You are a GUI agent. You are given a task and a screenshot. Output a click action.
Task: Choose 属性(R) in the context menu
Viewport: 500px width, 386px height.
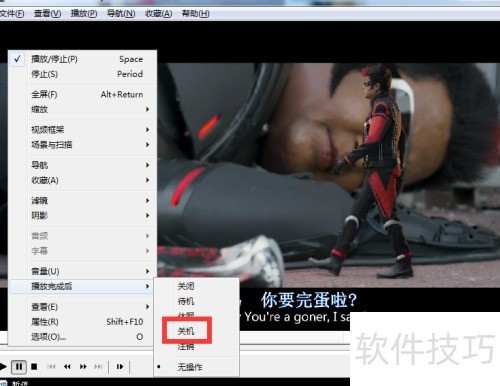pos(82,322)
